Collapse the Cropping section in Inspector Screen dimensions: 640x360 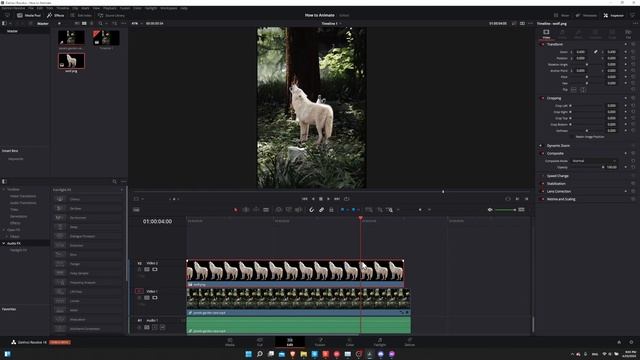pyautogui.click(x=554, y=98)
